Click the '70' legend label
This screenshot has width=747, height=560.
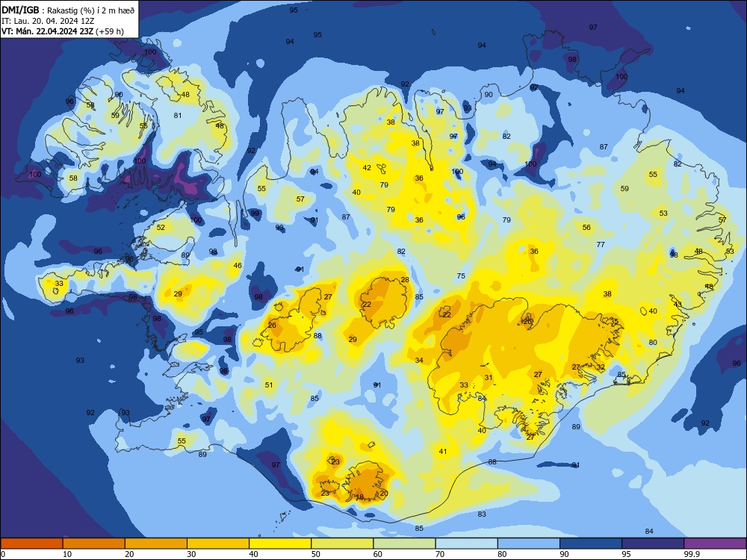(x=440, y=554)
